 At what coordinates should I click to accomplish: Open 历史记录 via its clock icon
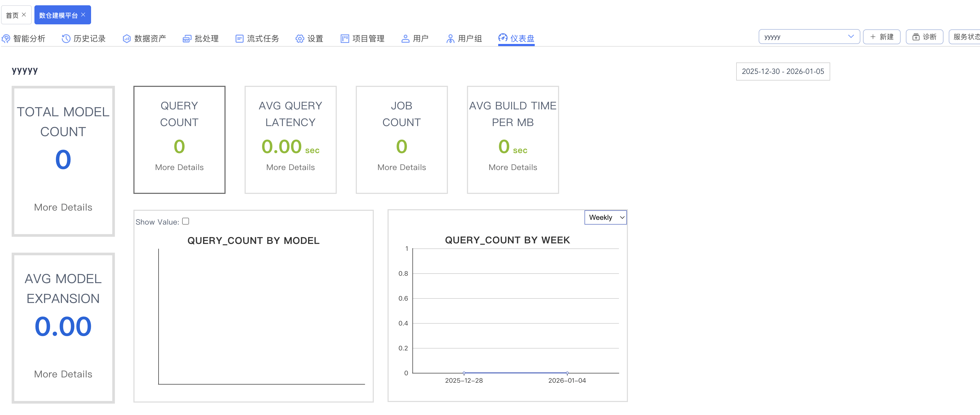[x=66, y=38]
